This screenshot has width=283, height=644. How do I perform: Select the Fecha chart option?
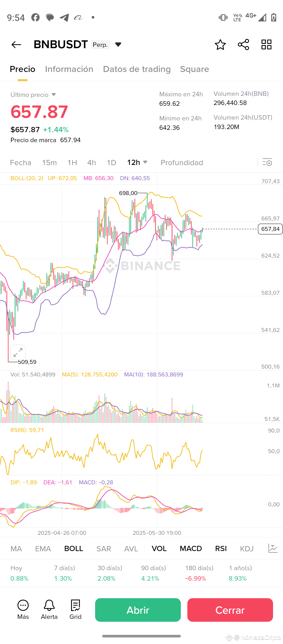click(x=20, y=163)
